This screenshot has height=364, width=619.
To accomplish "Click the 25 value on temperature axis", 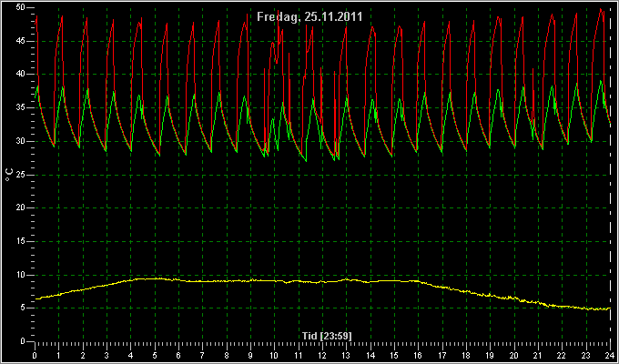I will [x=21, y=175].
